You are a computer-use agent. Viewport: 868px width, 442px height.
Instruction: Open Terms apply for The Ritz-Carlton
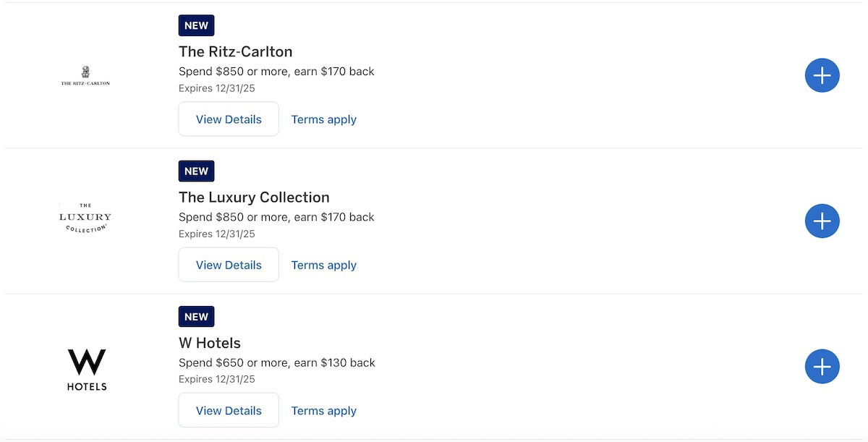click(x=323, y=119)
